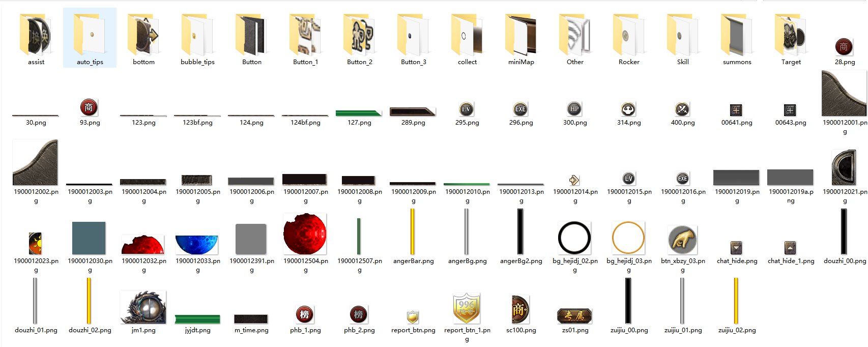Select the phb_2.png ranking icon
The image size is (868, 347).
click(359, 314)
